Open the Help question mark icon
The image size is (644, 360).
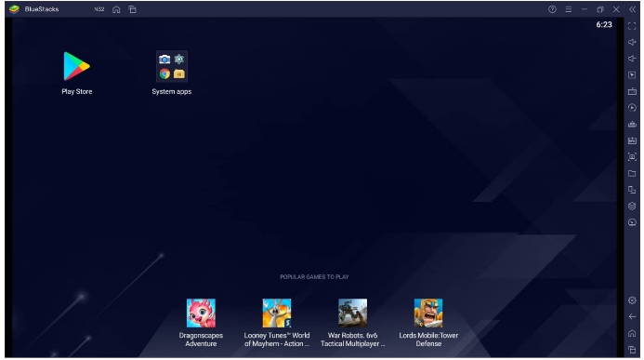pyautogui.click(x=552, y=9)
